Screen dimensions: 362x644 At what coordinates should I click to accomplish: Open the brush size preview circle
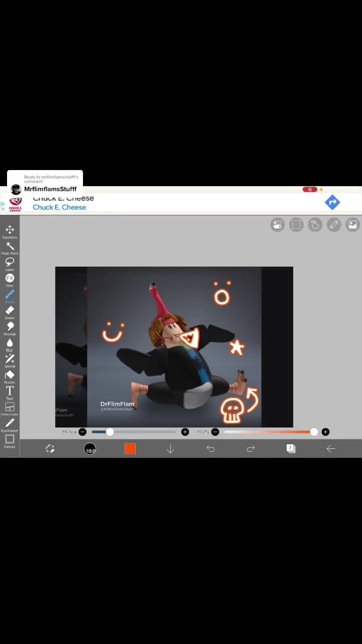[x=90, y=449]
